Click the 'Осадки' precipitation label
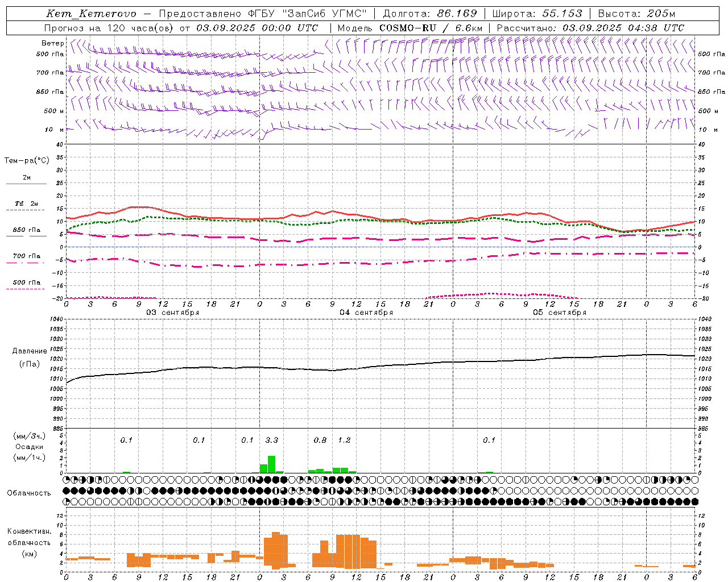728x582 pixels. coord(30,447)
